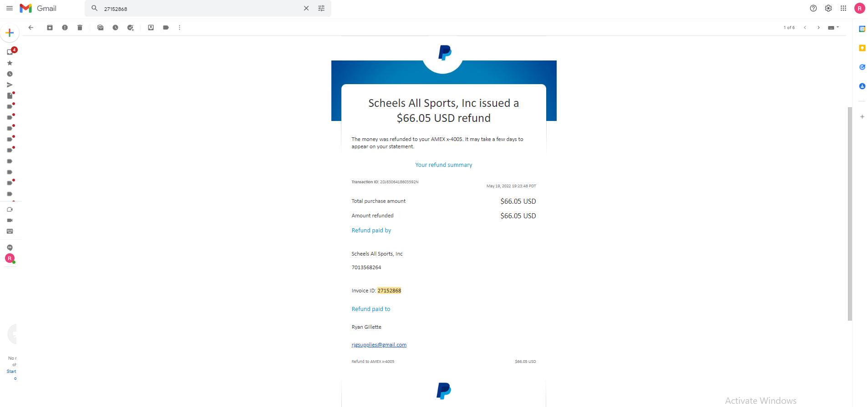
Task: Click the 'Refund paid to' label
Action: pos(371,309)
